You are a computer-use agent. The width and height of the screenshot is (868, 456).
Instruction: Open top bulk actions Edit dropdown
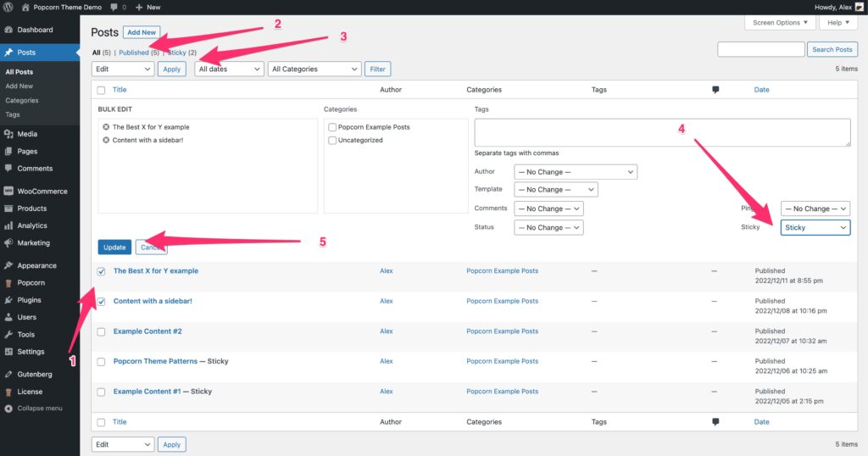tap(123, 70)
